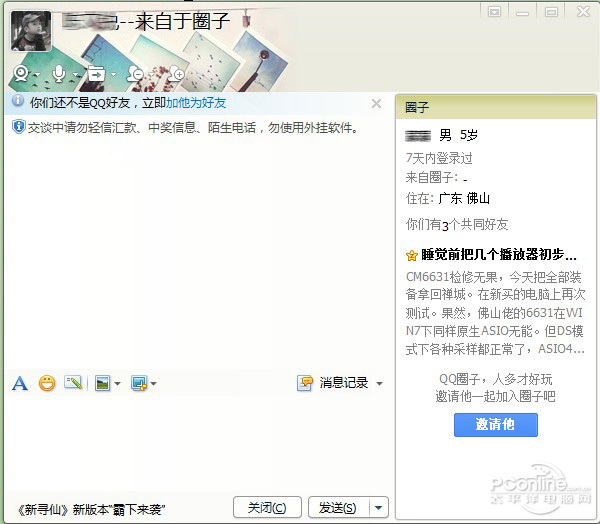Open font settings with A icon
Viewport: 600px width, 524px height.
20,383
